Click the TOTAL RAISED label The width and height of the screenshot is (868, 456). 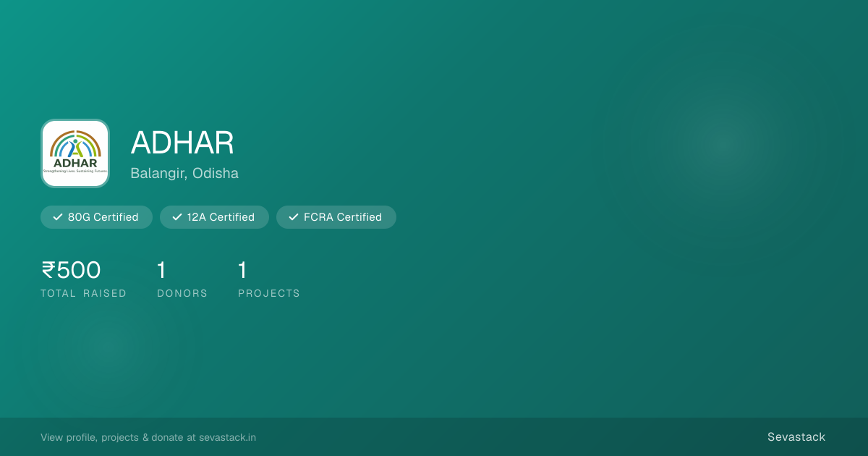tap(83, 293)
